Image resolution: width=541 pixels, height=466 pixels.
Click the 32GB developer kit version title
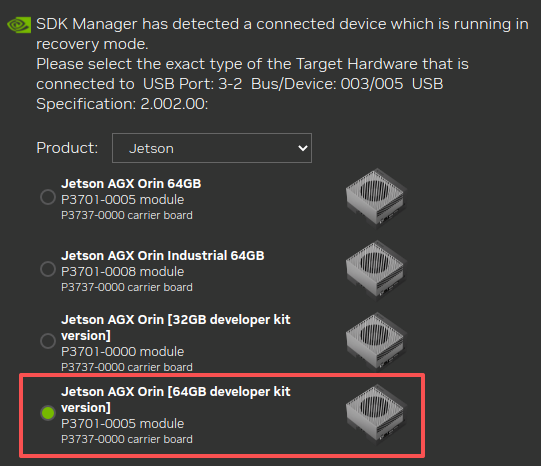[x=176, y=328]
